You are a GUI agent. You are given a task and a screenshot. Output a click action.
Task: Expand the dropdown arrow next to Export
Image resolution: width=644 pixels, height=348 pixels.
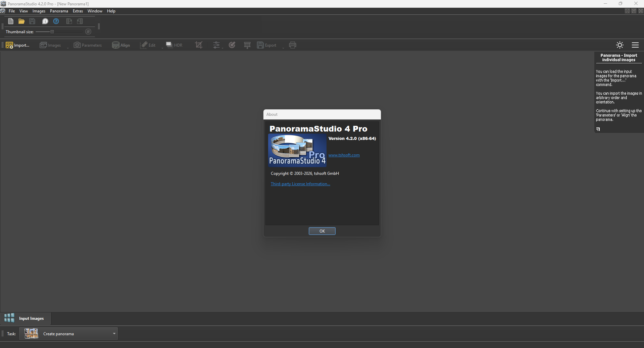tap(283, 48)
